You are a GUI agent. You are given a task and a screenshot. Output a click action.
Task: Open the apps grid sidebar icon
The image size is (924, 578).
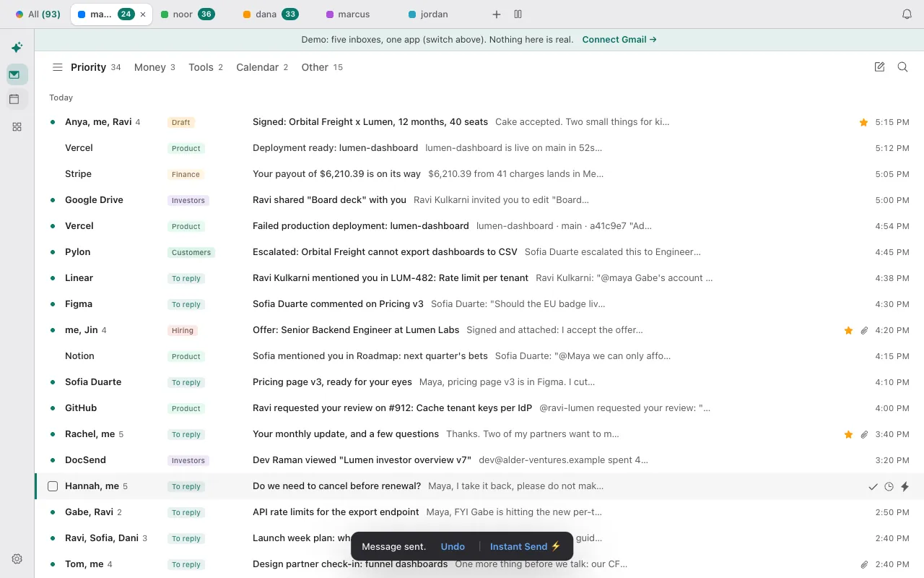(17, 126)
